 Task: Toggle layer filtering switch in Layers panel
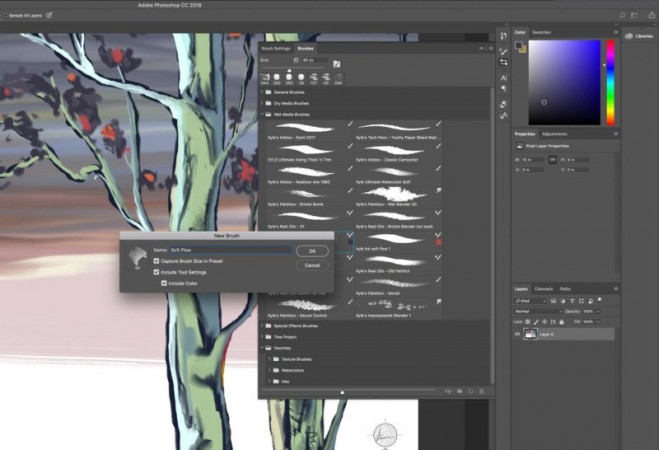point(600,300)
